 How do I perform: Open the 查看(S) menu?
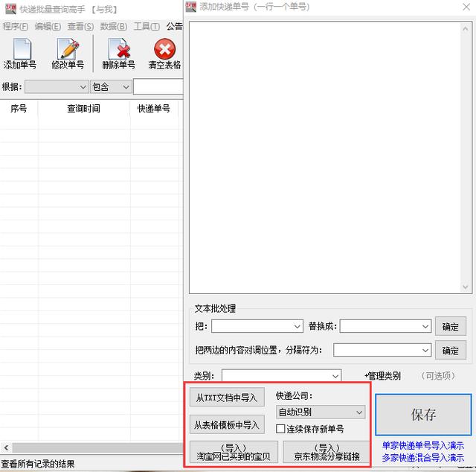(x=80, y=27)
